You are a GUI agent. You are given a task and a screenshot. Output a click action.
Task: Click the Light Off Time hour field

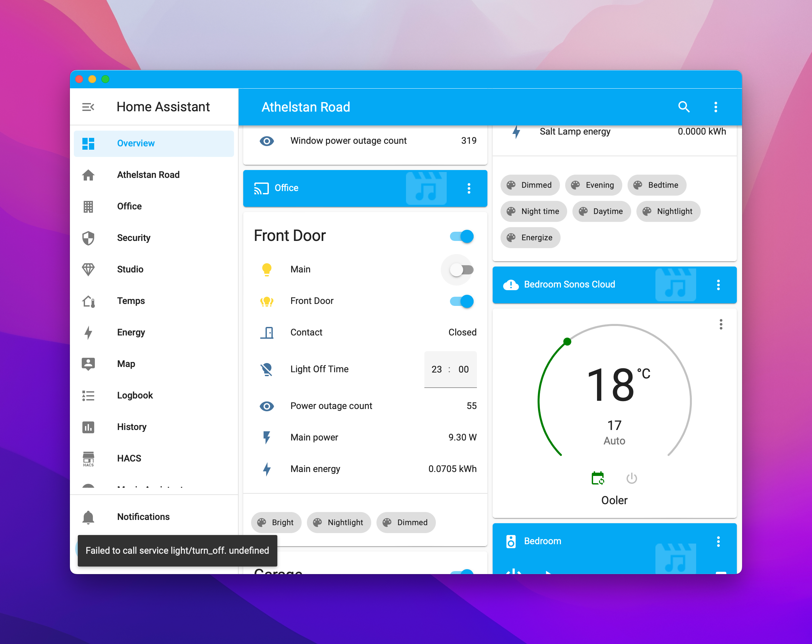click(x=437, y=369)
